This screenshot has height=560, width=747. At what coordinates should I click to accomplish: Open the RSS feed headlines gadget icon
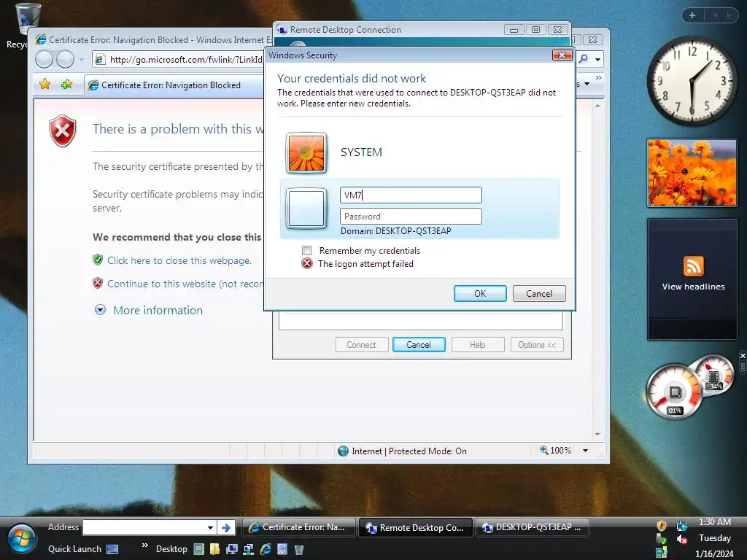coord(693,265)
